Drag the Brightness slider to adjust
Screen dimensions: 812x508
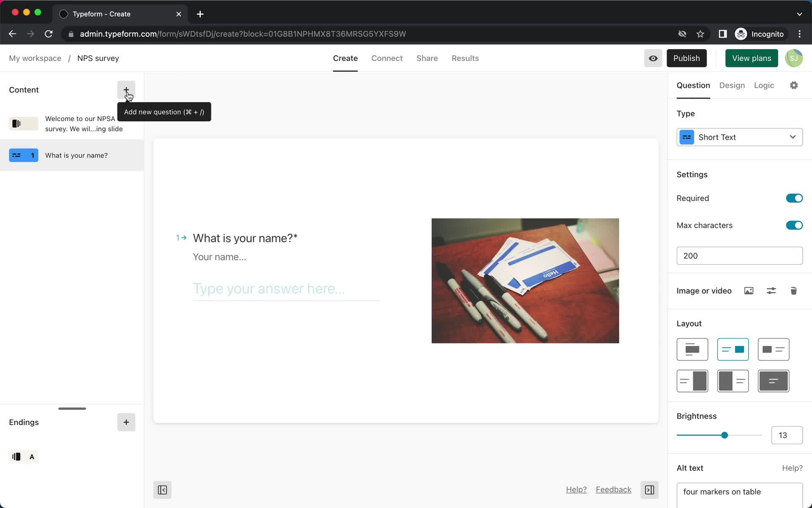[724, 435]
